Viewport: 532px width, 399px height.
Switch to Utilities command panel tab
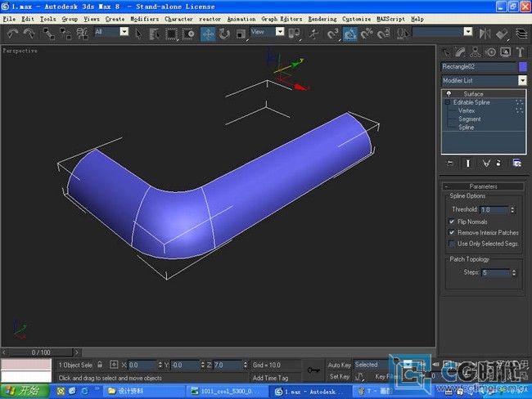tap(520, 52)
